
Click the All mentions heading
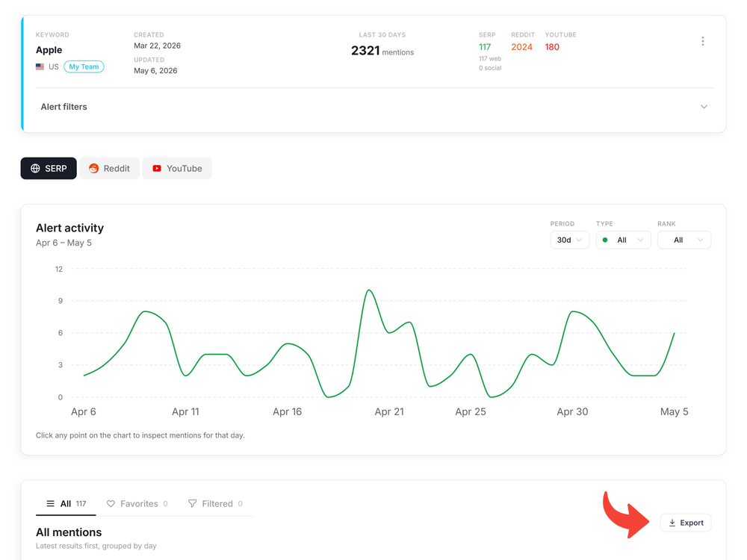[x=69, y=532]
